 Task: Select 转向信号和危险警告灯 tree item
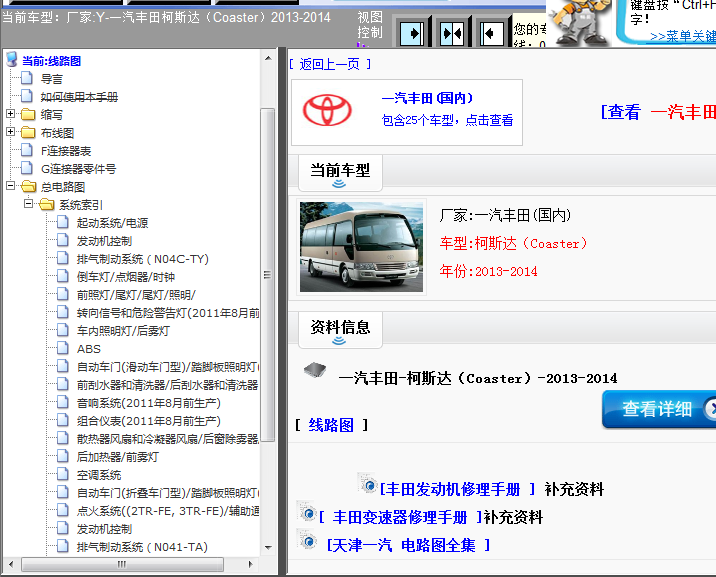(168, 313)
